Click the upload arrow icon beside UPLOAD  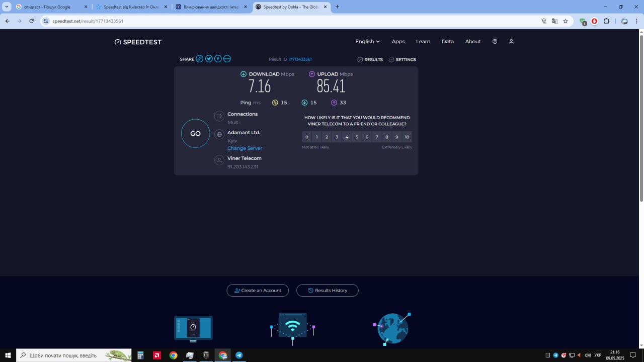(x=312, y=74)
